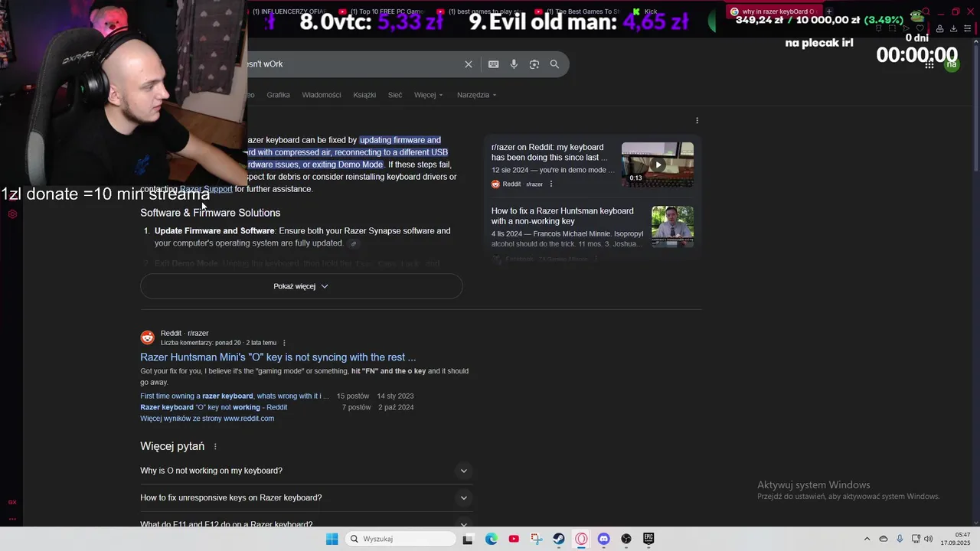Open the on-screen keyboard input tool

click(x=494, y=64)
